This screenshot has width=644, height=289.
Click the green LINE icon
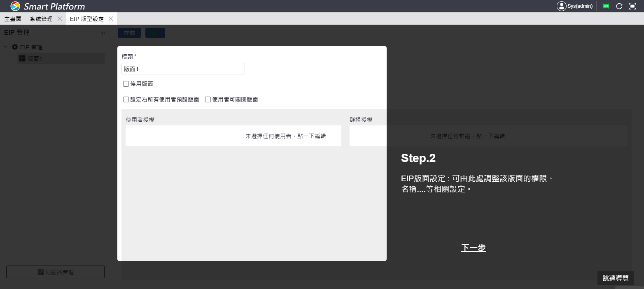pyautogui.click(x=606, y=6)
